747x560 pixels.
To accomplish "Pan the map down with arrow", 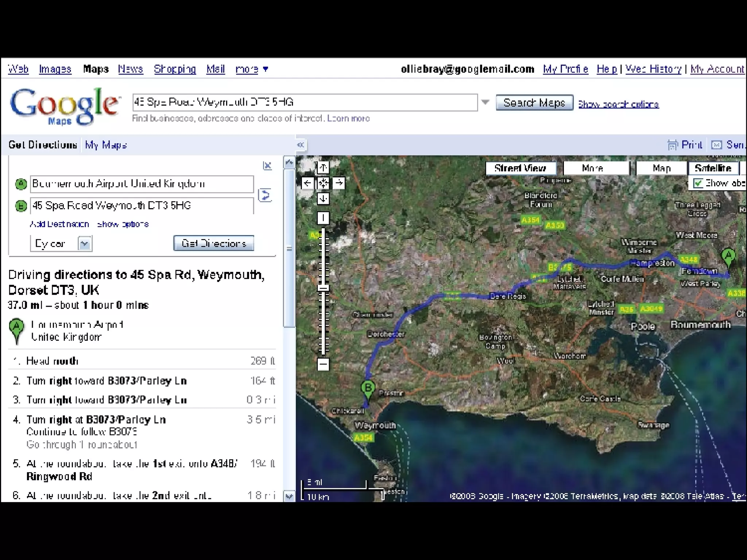I will 323,199.
